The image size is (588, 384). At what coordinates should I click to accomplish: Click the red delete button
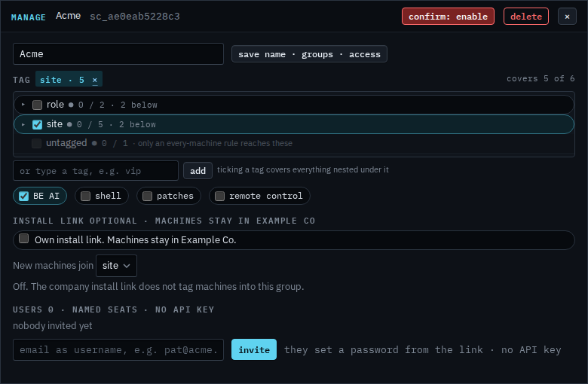click(525, 17)
